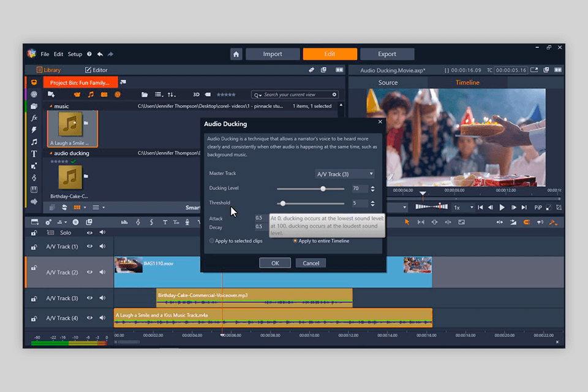Open the playback speed 1x dropdown
This screenshot has height=392, width=588.
click(464, 208)
